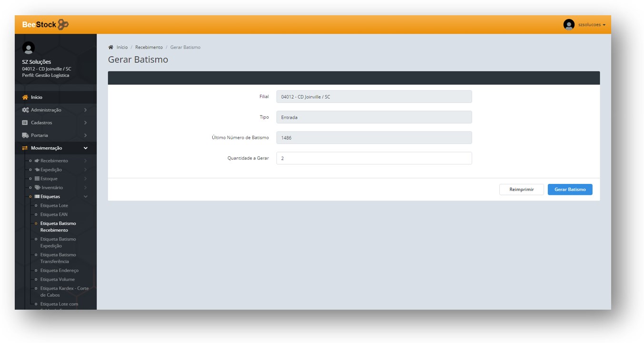Click the Inventário tags icon
Viewport: 644px width, 343px height.
tap(37, 188)
